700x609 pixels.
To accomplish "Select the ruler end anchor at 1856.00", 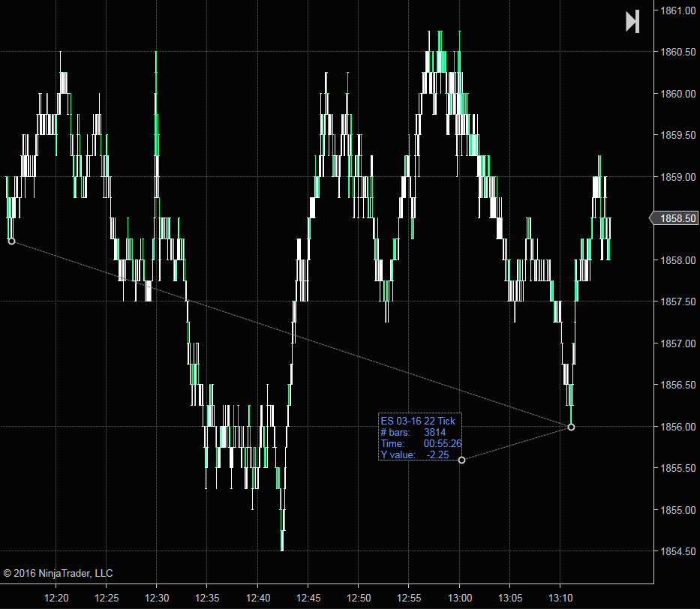I will [x=571, y=427].
